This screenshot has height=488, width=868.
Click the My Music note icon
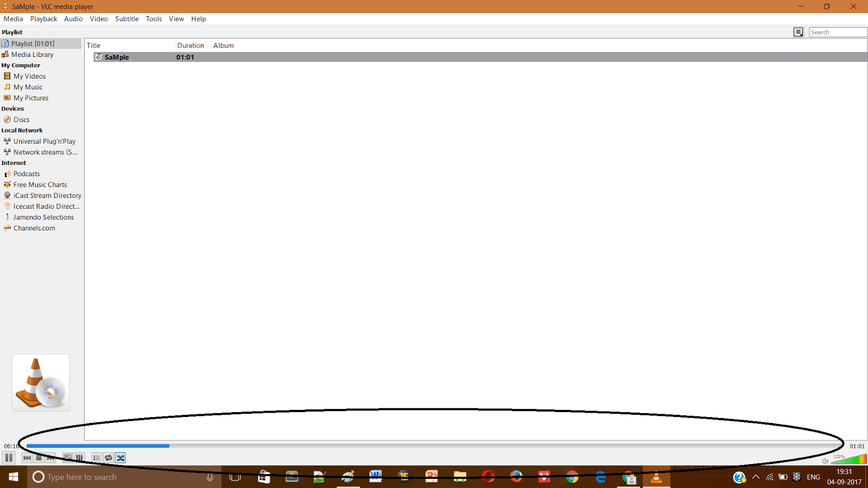point(7,87)
